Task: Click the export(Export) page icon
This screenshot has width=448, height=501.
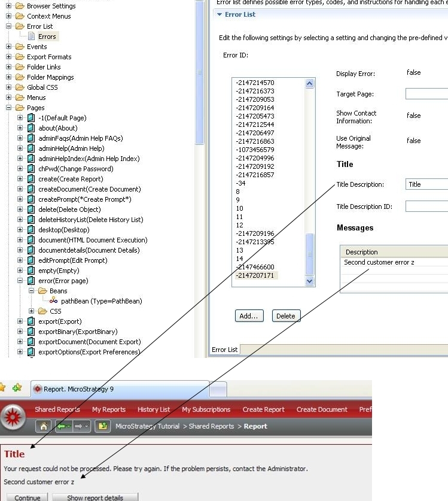Action: 31,321
